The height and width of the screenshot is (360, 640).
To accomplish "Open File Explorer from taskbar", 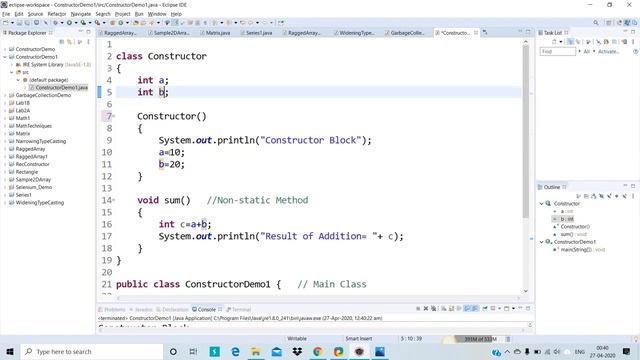I will pyautogui.click(x=256, y=351).
